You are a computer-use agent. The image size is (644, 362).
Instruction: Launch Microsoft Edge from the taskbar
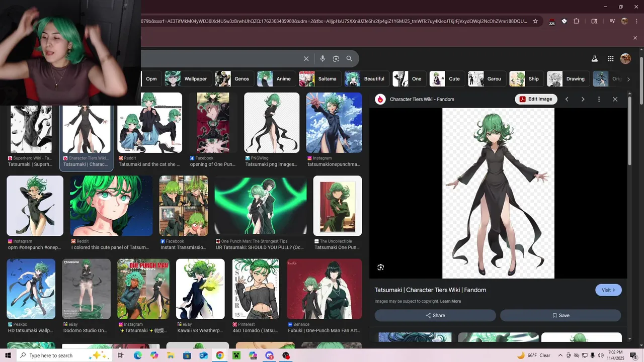coord(137,355)
